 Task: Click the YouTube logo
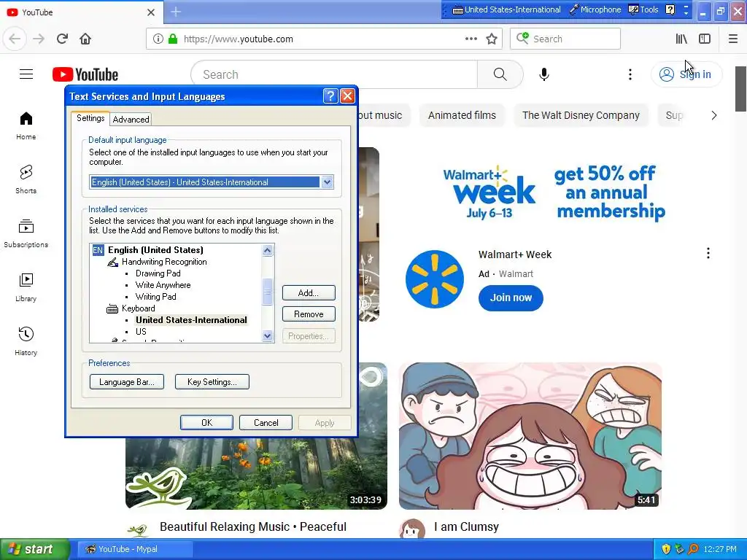(85, 74)
